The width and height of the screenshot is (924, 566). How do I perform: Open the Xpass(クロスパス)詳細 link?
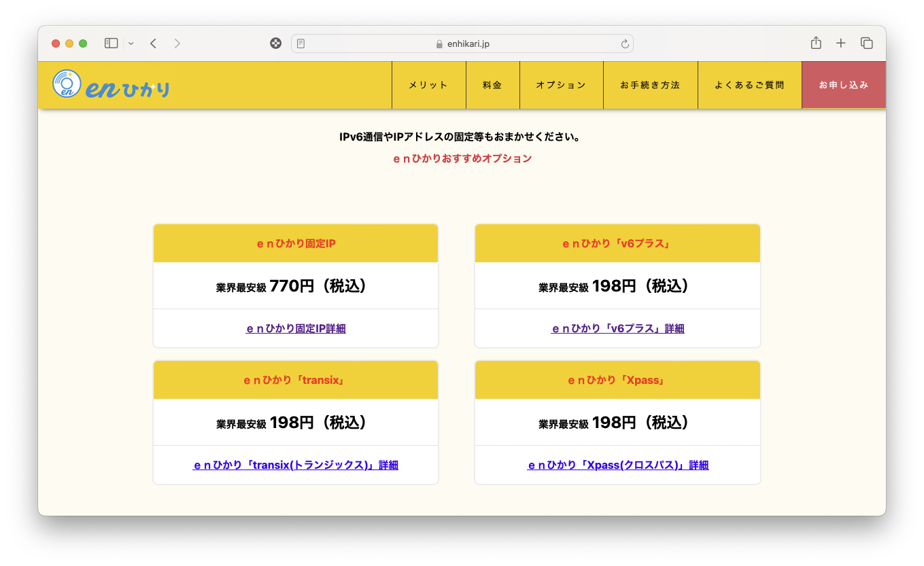point(617,465)
